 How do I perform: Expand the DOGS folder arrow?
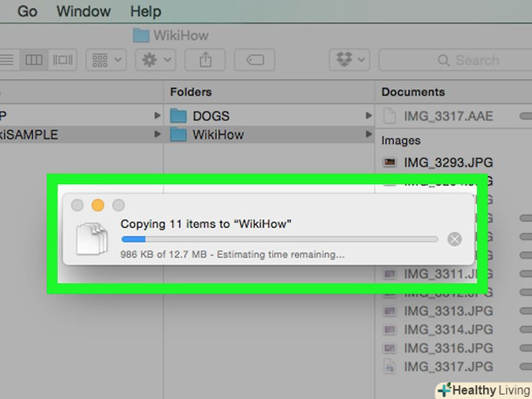click(x=368, y=115)
